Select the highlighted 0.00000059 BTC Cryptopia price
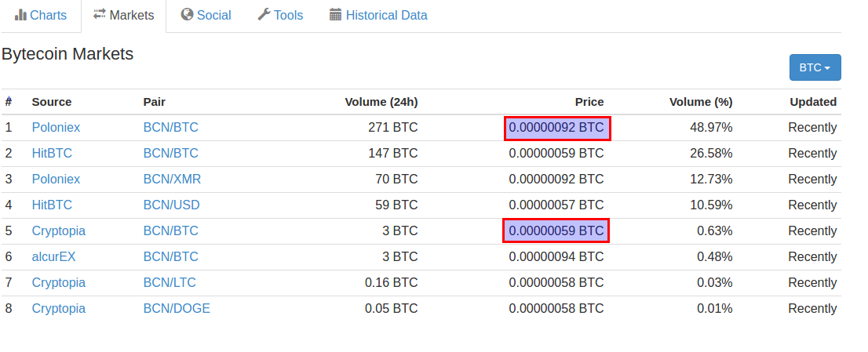This screenshot has width=868, height=352. (x=556, y=230)
